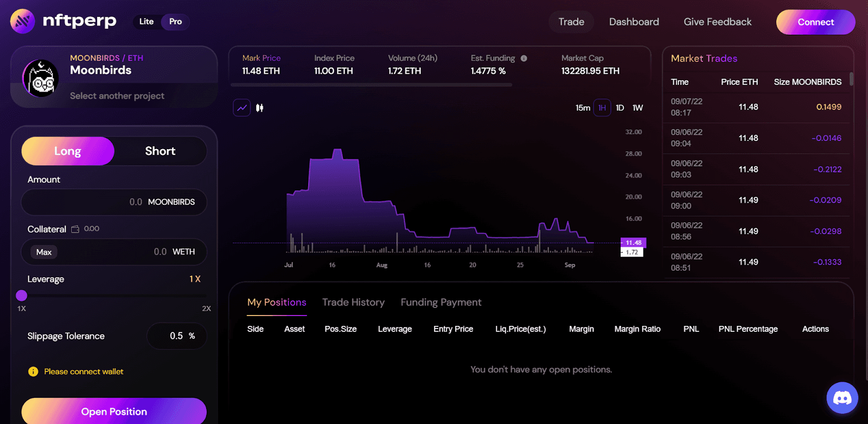Click the Margin Ratio column header
868x424 pixels.
[637, 329]
